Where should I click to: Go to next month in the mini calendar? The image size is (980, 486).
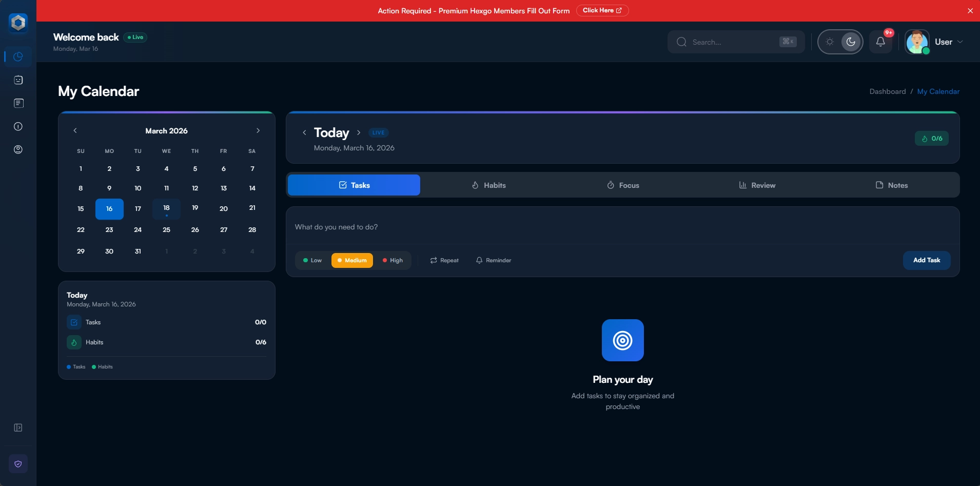pos(258,130)
